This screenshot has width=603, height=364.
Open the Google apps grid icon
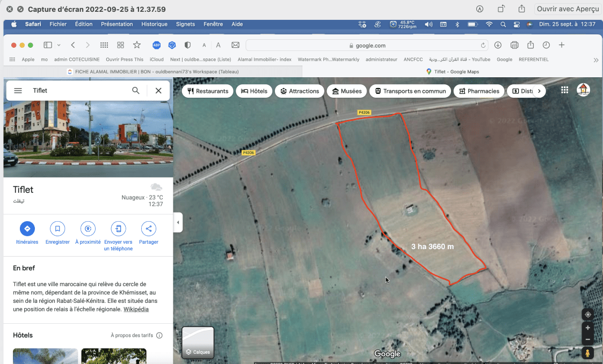[x=564, y=90]
